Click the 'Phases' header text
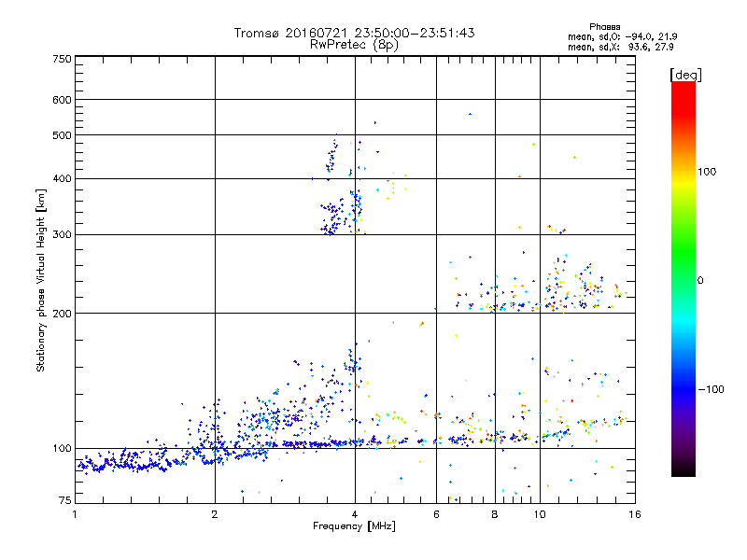The width and height of the screenshot is (747, 560). pyautogui.click(x=604, y=27)
